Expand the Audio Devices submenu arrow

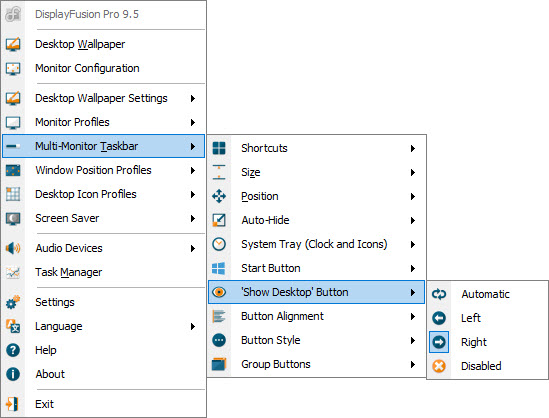pos(193,249)
